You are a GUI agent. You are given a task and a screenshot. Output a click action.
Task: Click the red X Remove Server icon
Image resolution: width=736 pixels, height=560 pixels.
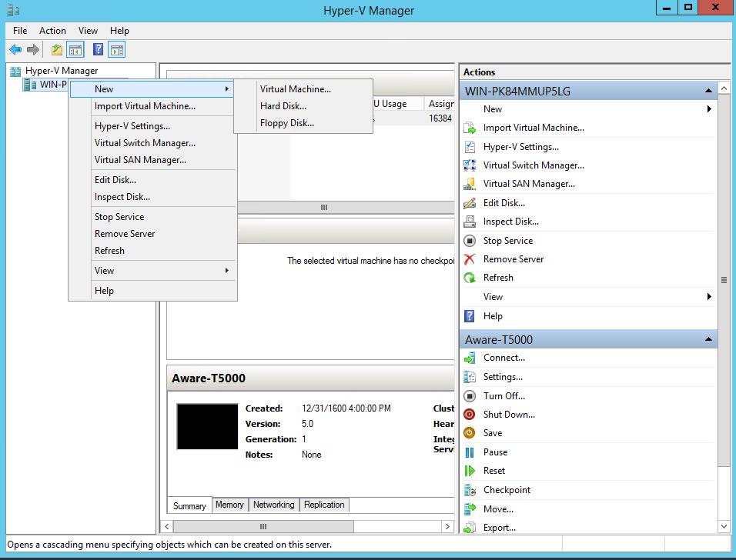tap(470, 259)
